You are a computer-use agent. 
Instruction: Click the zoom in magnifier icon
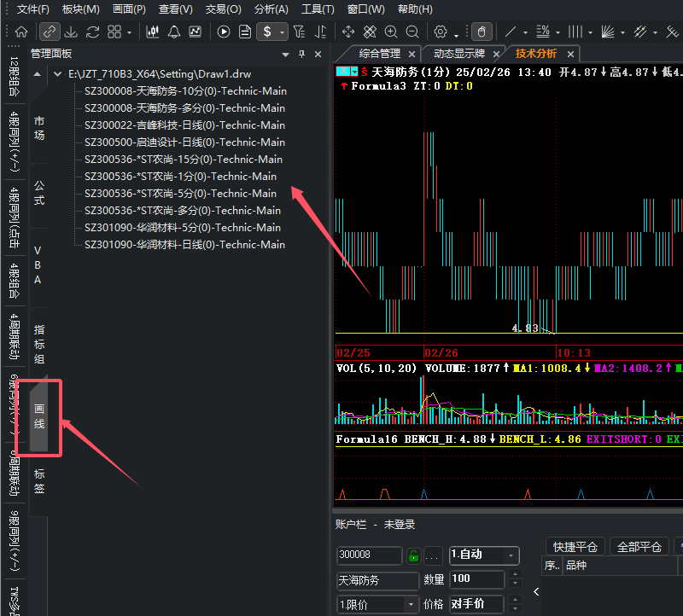click(x=391, y=32)
